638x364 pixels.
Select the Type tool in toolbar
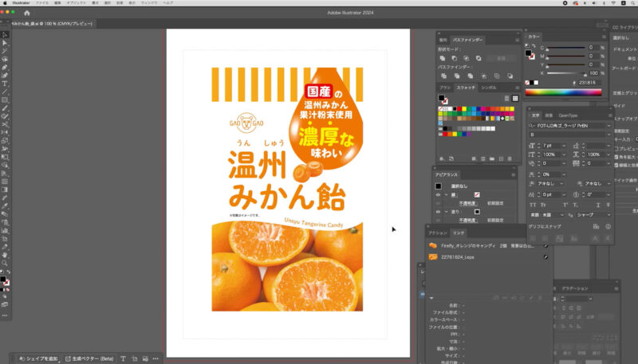(x=5, y=84)
